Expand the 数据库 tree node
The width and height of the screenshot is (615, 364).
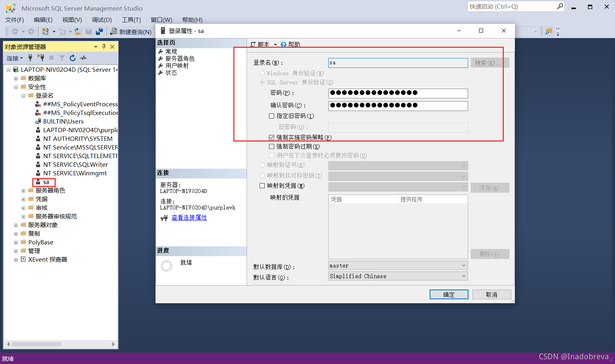(16, 78)
